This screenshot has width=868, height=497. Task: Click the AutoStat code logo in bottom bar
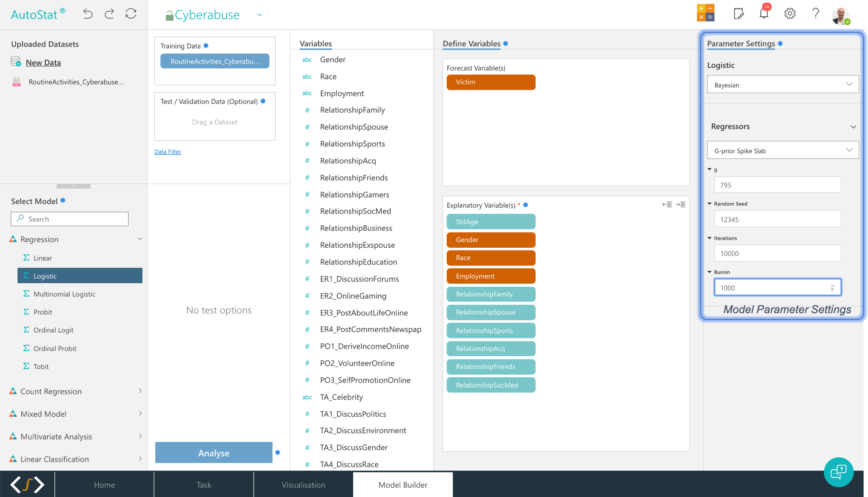click(27, 485)
